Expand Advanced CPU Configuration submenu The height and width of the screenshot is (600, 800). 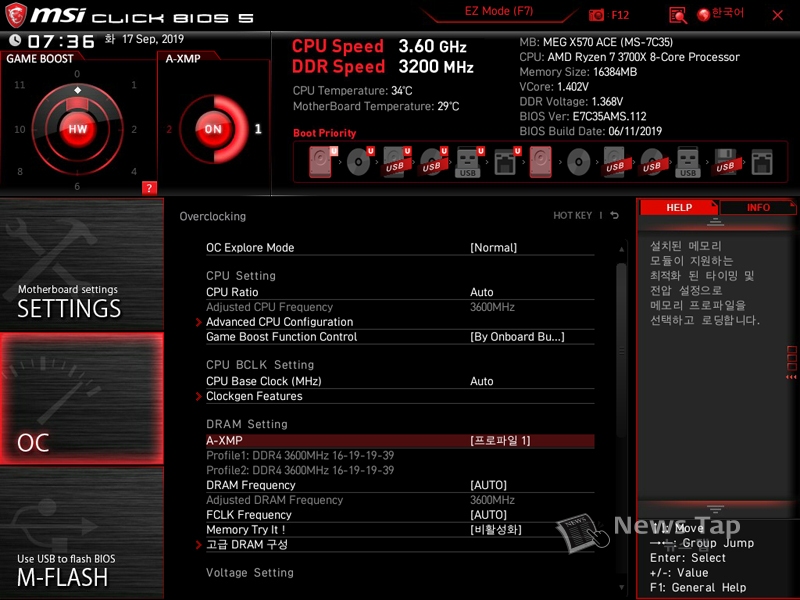[279, 322]
